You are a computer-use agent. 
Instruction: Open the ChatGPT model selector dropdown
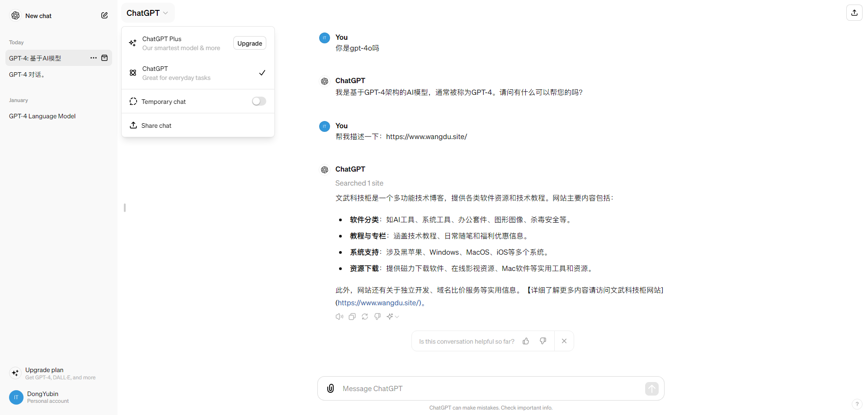coord(147,13)
